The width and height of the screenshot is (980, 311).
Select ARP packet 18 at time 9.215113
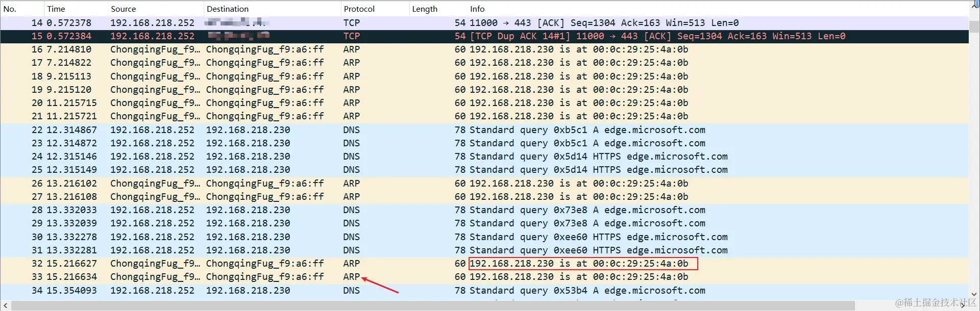click(x=484, y=76)
